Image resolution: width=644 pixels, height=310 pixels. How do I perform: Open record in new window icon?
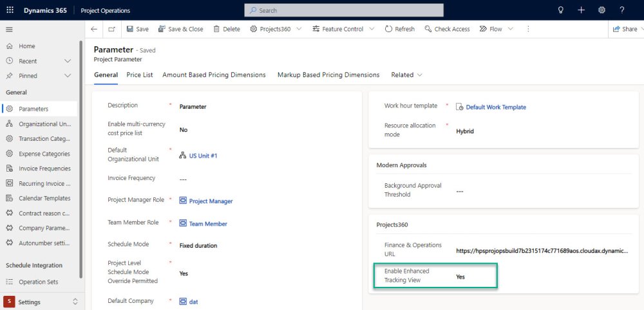coord(112,29)
